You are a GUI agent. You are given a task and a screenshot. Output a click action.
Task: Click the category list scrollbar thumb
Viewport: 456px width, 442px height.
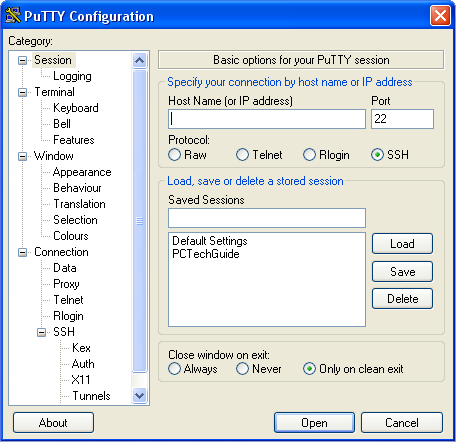click(140, 221)
